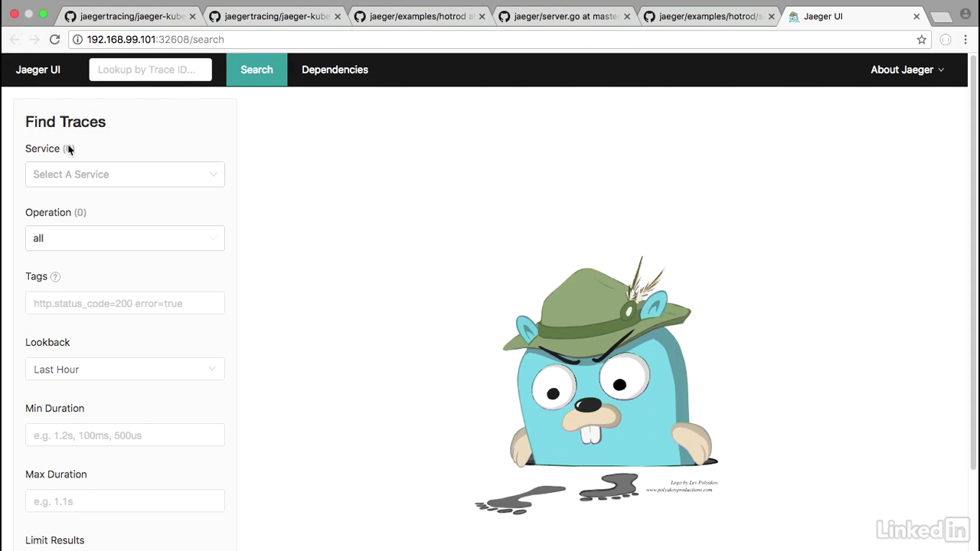Viewport: 980px width, 551px height.
Task: Open the Lookback dropdown set to Last Hour
Action: coord(125,369)
